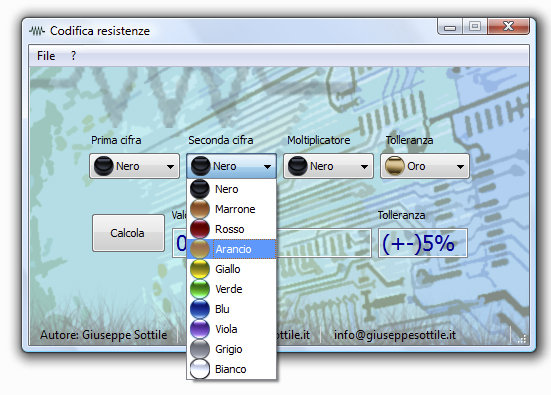Click the gold ball in Tolleranza combo

[394, 166]
